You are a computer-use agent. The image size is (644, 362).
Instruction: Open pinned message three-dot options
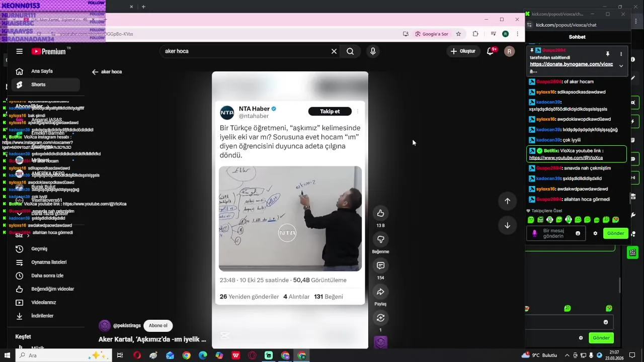tap(621, 54)
